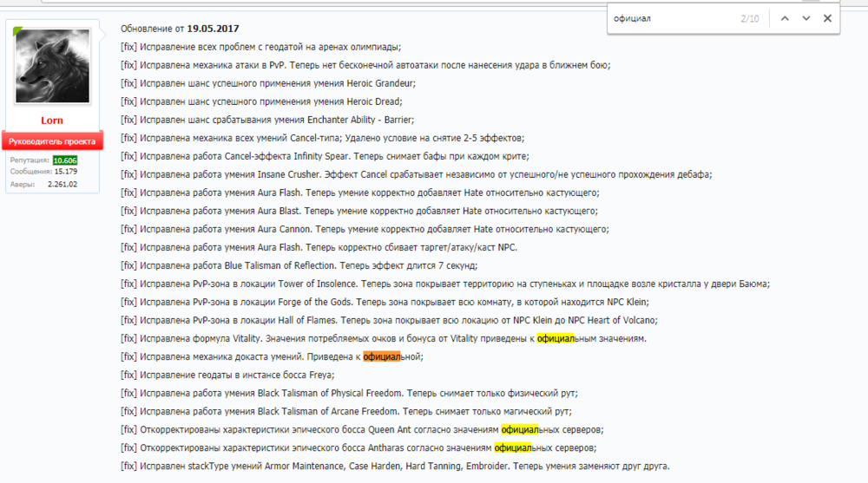Image resolution: width=868 pixels, height=483 pixels.
Task: Click the Antharas epic boss line
Action: point(358,448)
